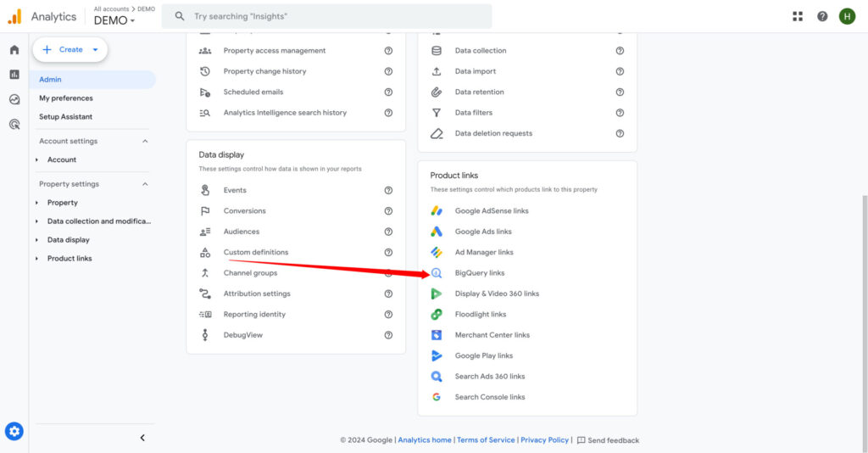Click the help icon next to Data retention
This screenshot has height=453, width=868.
point(620,92)
